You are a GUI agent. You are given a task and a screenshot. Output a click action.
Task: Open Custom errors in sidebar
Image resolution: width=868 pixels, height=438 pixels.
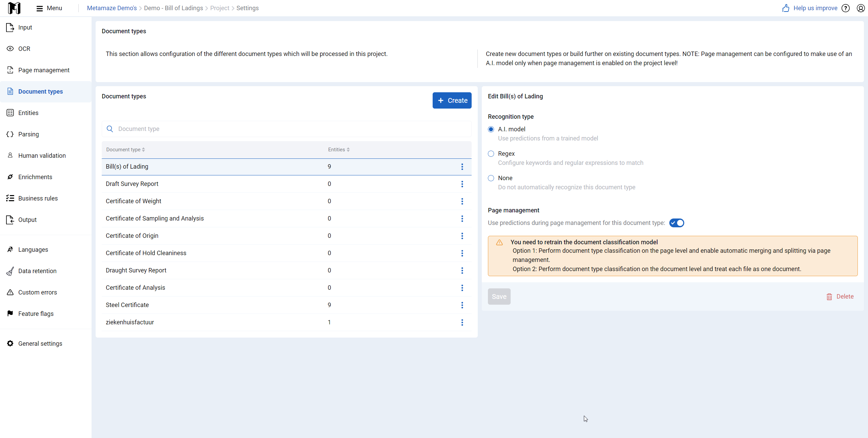pos(46,292)
